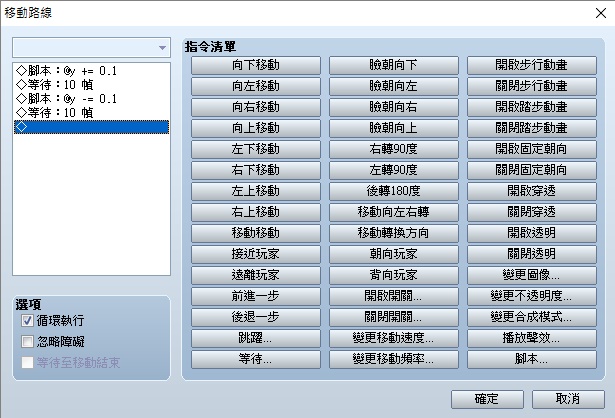
Task: Click the 向左移動 button
Action: 256,86
